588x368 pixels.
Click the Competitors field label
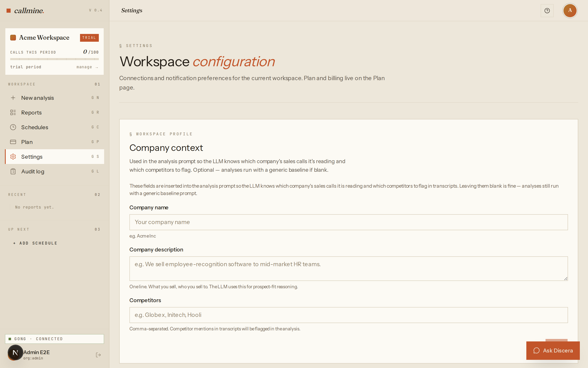[x=145, y=300]
